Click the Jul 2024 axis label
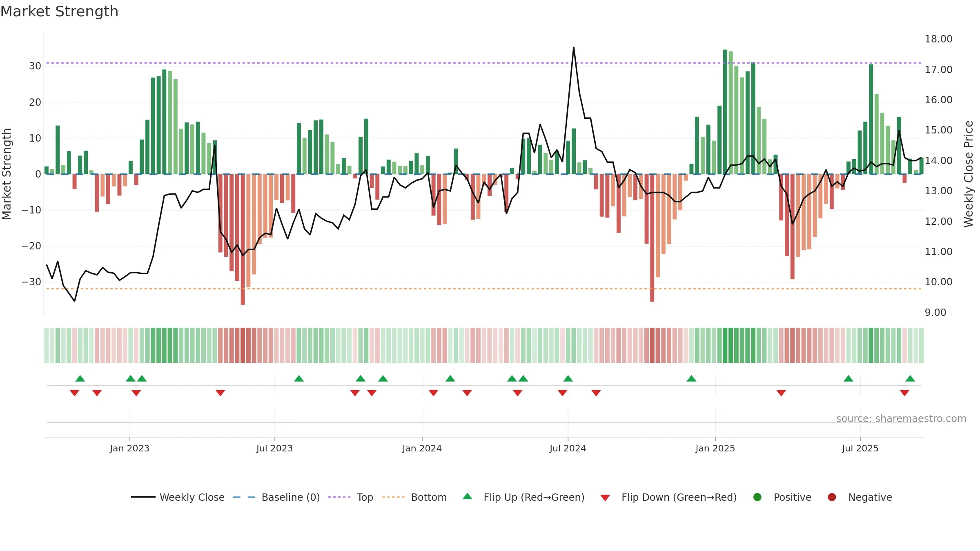Screen dimensions: 980x551 [568, 449]
